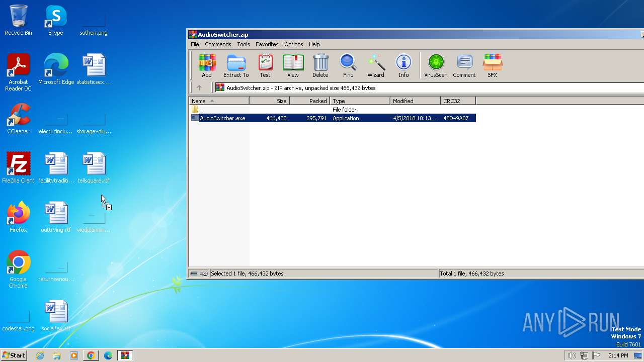
Task: Select the CCleaner desktop icon
Action: 18,119
